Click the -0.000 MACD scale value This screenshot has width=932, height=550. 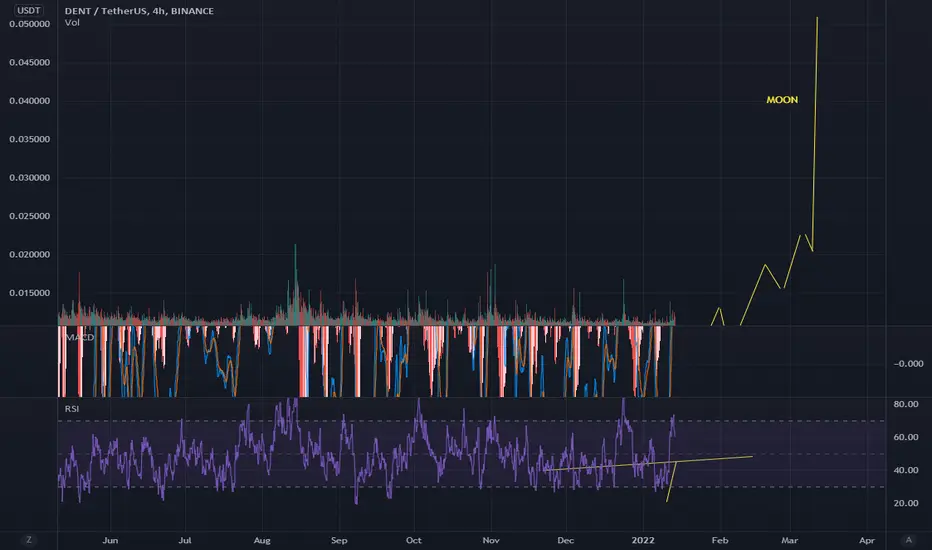pyautogui.click(x=908, y=364)
